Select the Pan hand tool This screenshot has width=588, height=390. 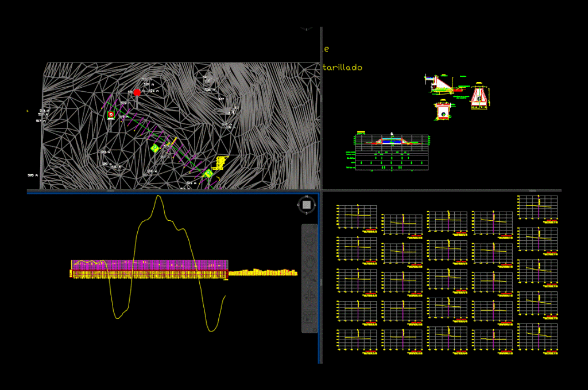tap(310, 260)
